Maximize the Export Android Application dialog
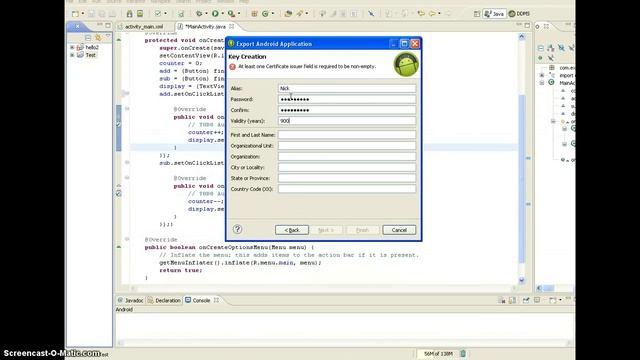 click(404, 44)
